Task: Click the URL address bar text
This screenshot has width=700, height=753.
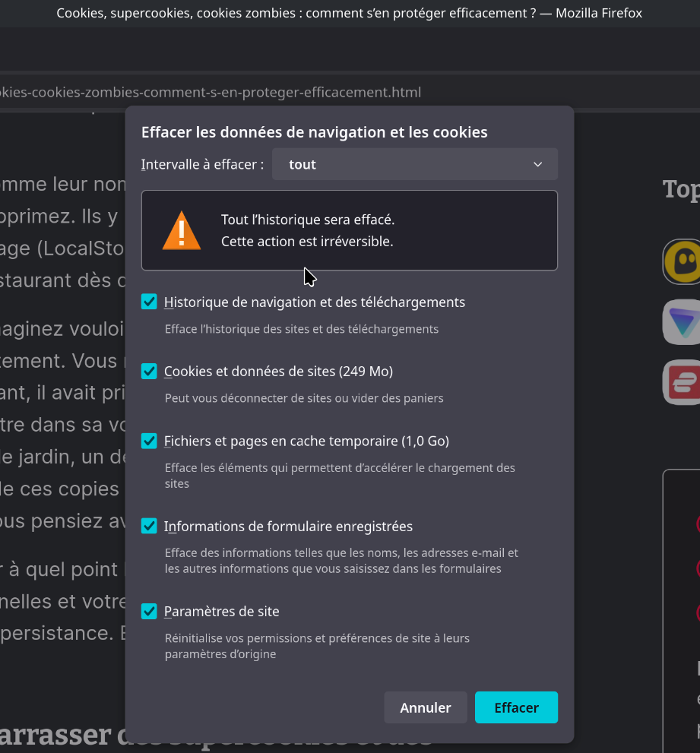Action: (210, 93)
